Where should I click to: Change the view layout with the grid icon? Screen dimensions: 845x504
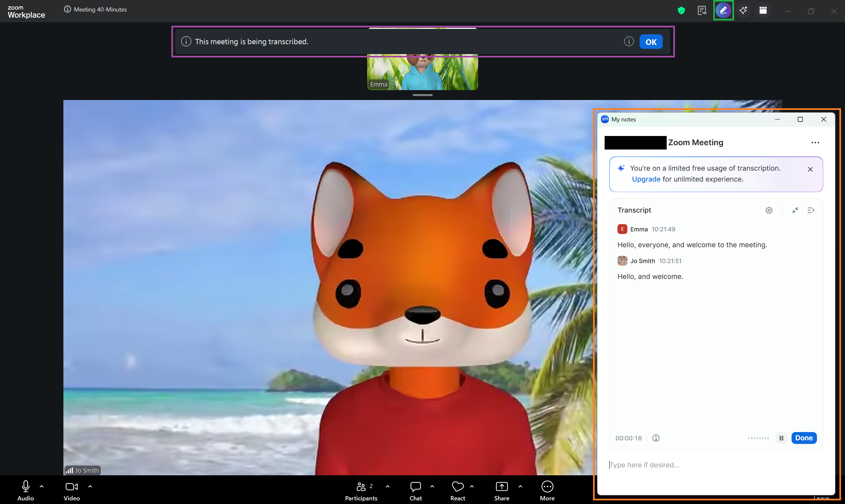[x=763, y=11]
